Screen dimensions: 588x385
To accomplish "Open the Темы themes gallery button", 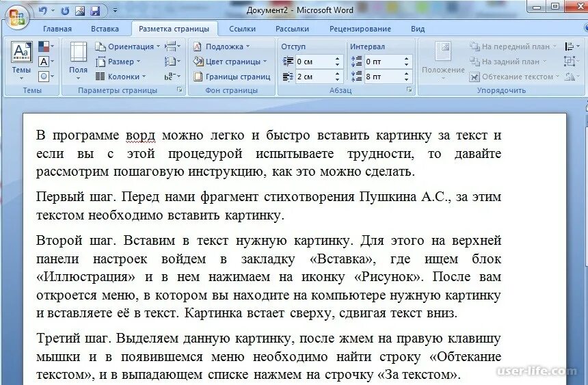I will (21, 60).
